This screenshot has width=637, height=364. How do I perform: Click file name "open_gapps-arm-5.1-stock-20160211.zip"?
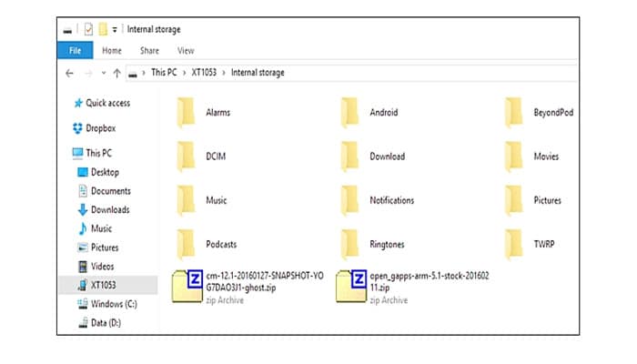430,281
